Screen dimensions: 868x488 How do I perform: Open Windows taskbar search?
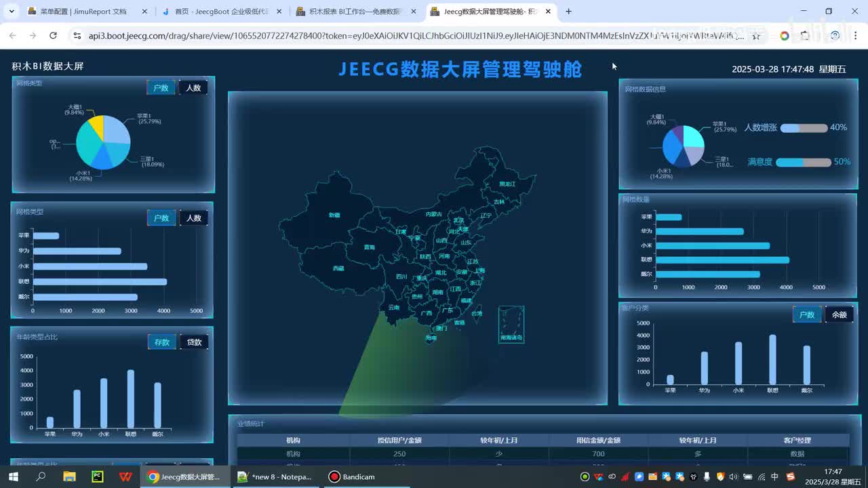[x=41, y=476]
